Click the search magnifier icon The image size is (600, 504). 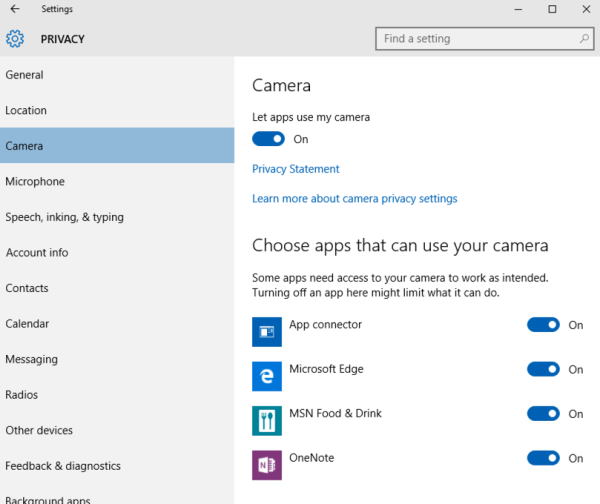pos(584,38)
